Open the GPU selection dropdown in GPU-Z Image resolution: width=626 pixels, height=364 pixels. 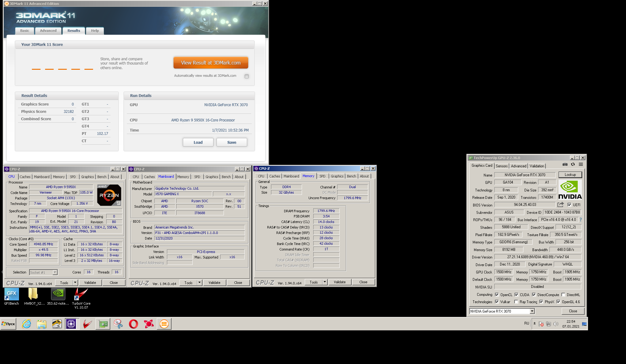pos(532,311)
